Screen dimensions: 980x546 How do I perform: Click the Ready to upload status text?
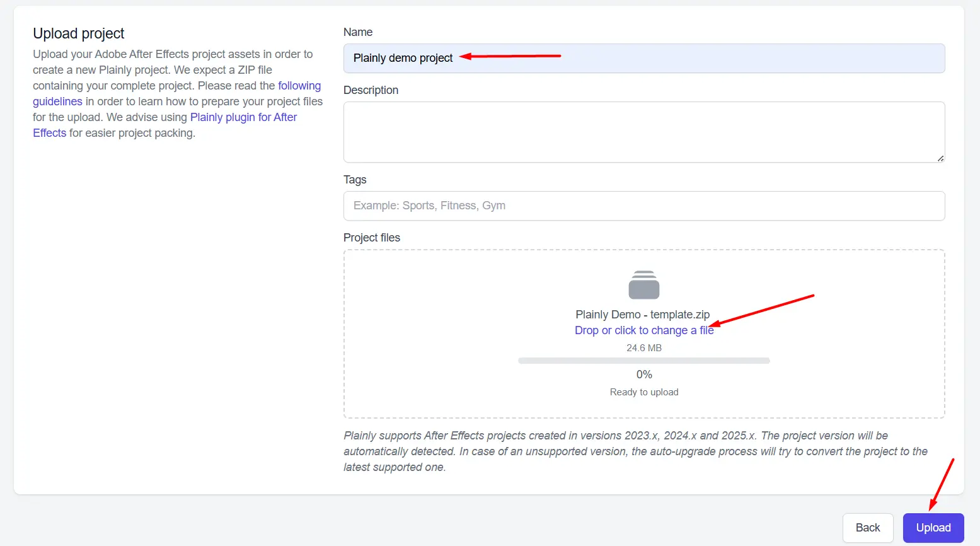click(644, 392)
